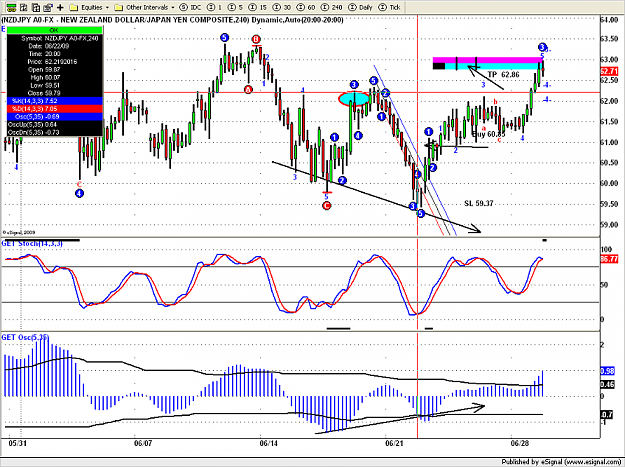Click the 63.50 price scale label

point(609,39)
